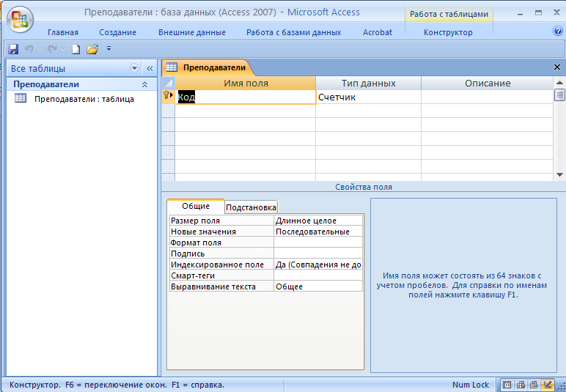Collapse the navigation pane shutter bar
The width and height of the screenshot is (566, 392).
(x=150, y=68)
